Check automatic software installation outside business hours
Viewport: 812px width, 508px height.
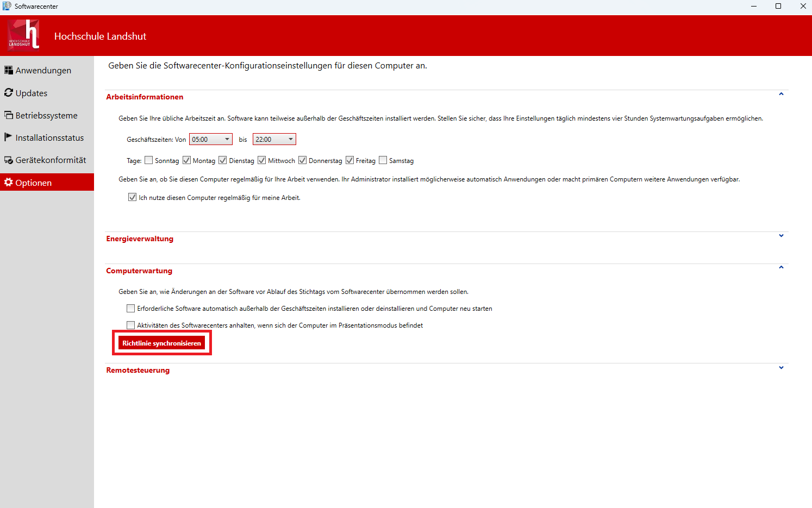(130, 308)
